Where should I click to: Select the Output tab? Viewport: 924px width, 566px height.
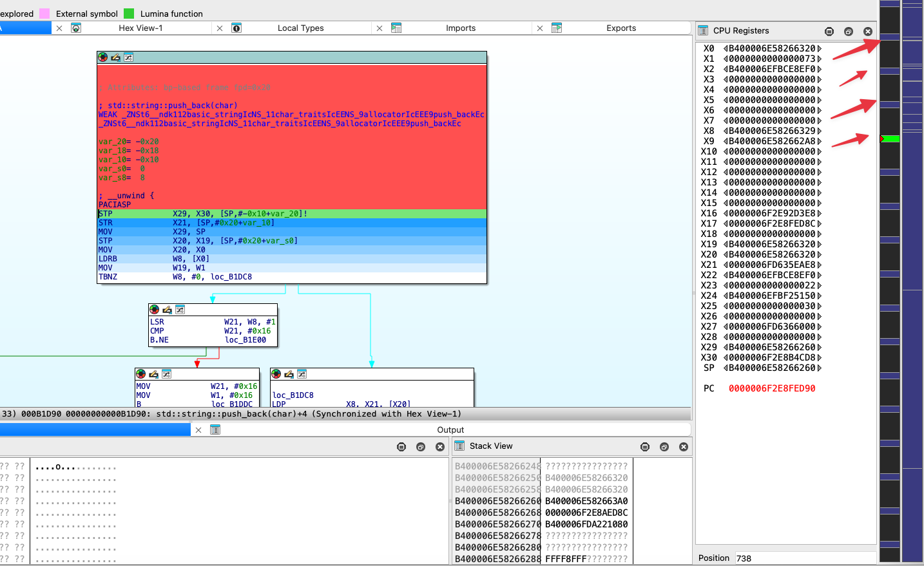[450, 430]
